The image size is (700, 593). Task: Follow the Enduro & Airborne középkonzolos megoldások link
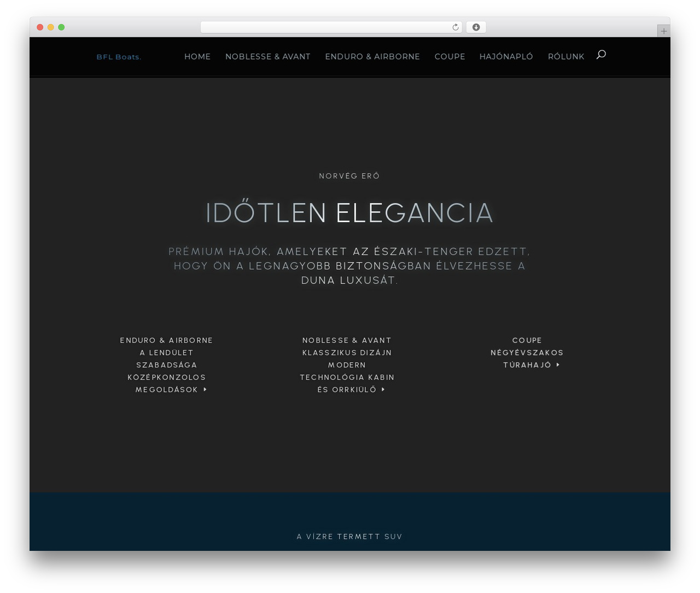(x=166, y=365)
